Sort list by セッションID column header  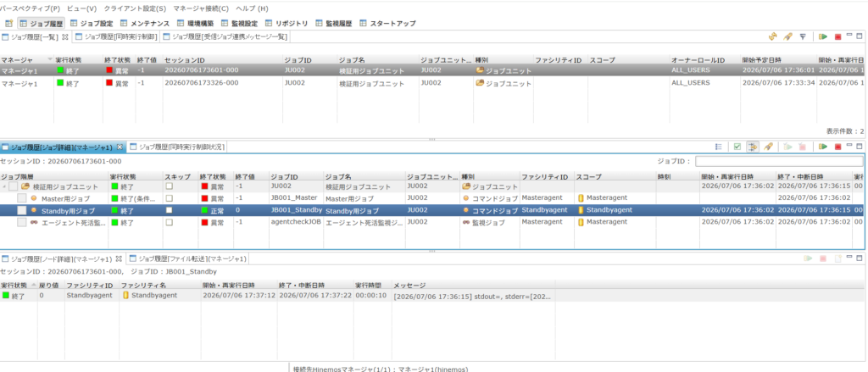[221, 59]
